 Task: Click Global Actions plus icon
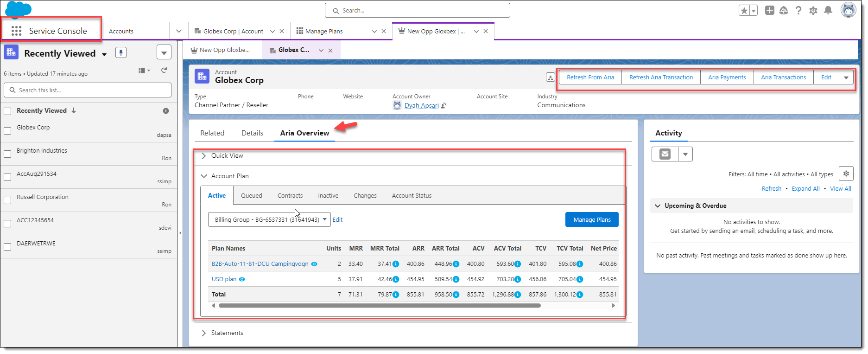(x=770, y=10)
